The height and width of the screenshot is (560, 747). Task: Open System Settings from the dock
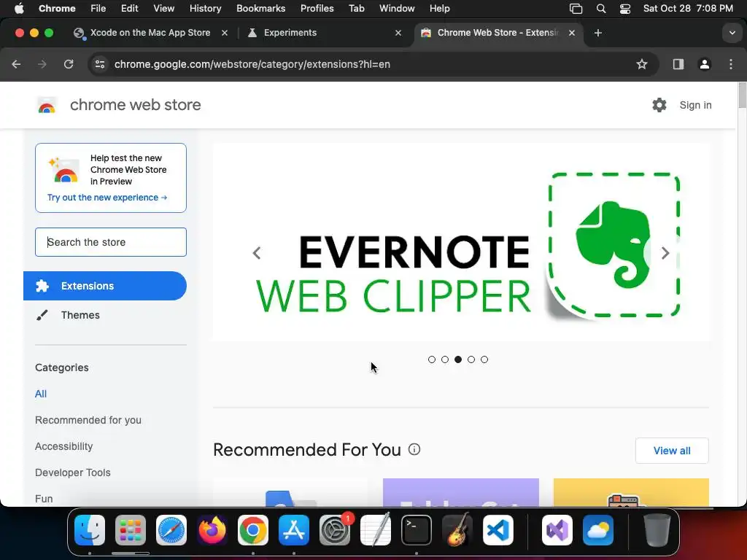coord(334,530)
